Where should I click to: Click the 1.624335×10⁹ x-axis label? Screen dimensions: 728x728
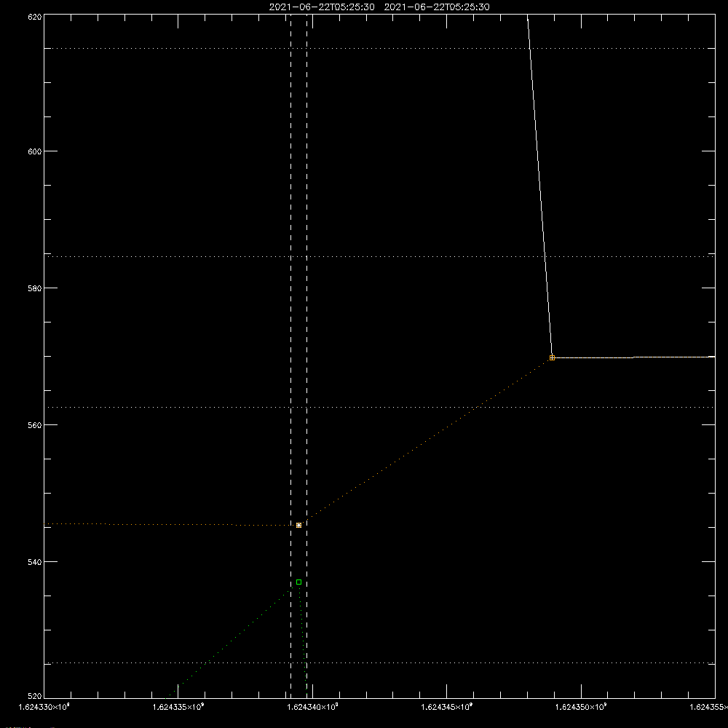point(178,707)
